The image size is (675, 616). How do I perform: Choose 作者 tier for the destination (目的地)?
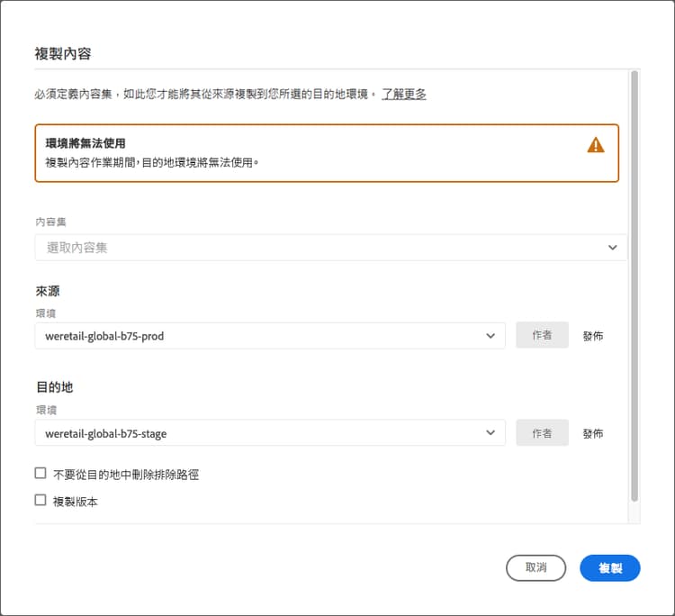542,433
